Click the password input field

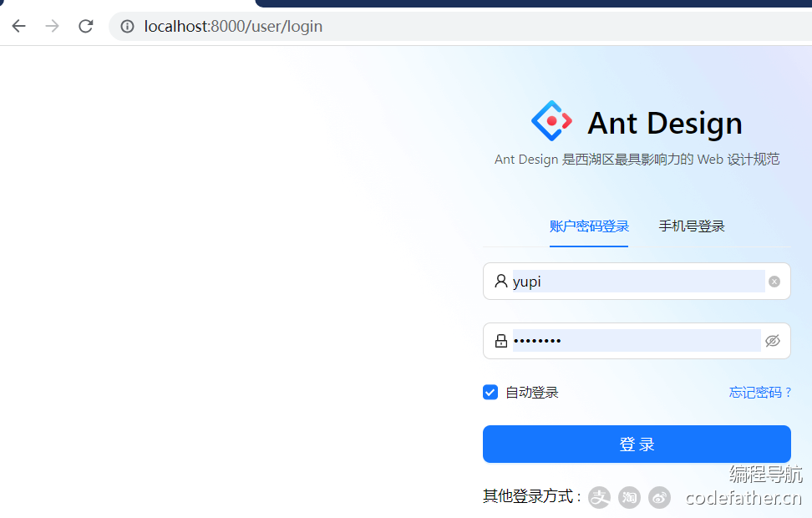point(637,340)
